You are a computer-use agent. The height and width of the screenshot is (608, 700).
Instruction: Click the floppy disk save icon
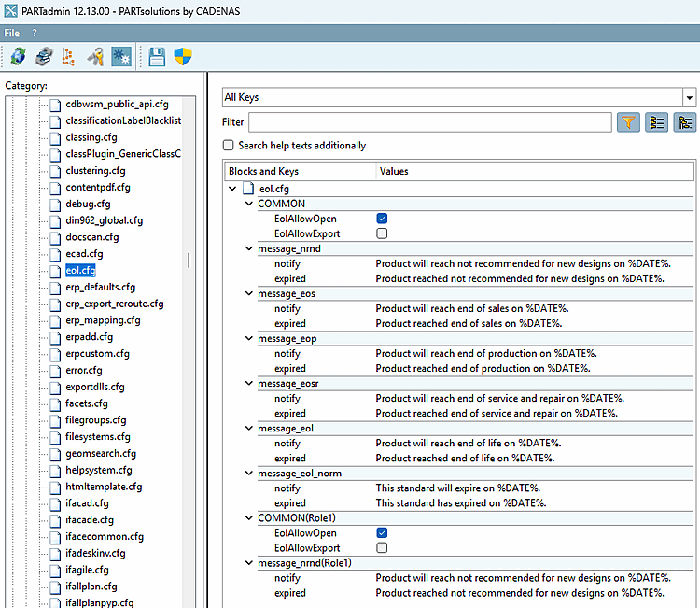coord(157,57)
